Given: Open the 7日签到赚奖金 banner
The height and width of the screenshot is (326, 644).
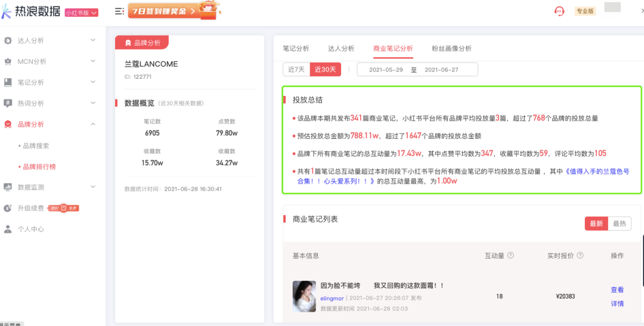Looking at the screenshot, I should pyautogui.click(x=174, y=11).
